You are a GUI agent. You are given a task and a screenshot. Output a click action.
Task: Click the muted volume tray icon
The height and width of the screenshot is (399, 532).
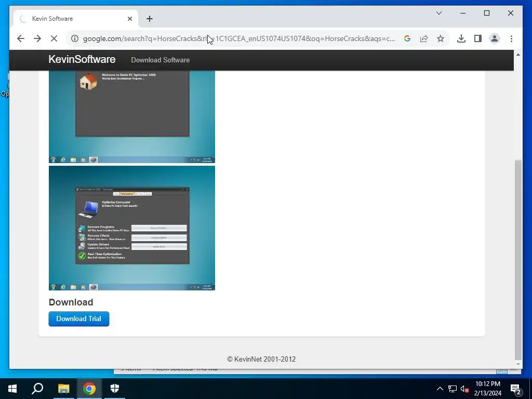(464, 389)
